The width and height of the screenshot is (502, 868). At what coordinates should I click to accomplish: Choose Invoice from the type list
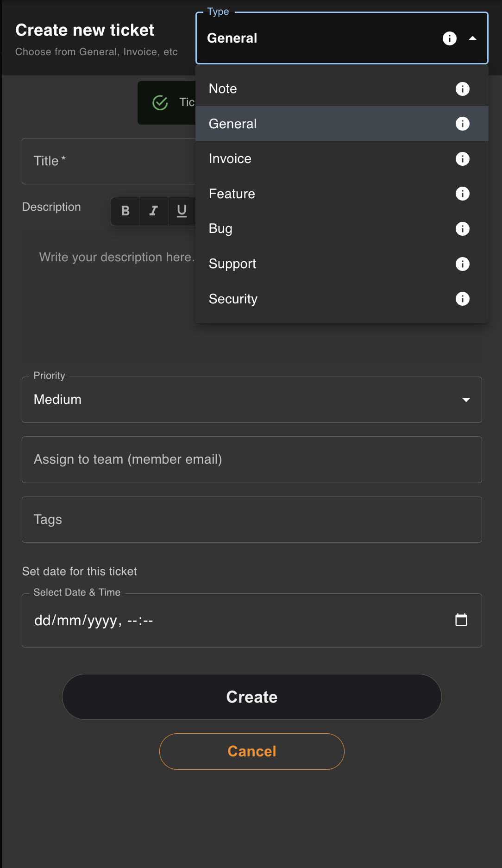click(342, 159)
